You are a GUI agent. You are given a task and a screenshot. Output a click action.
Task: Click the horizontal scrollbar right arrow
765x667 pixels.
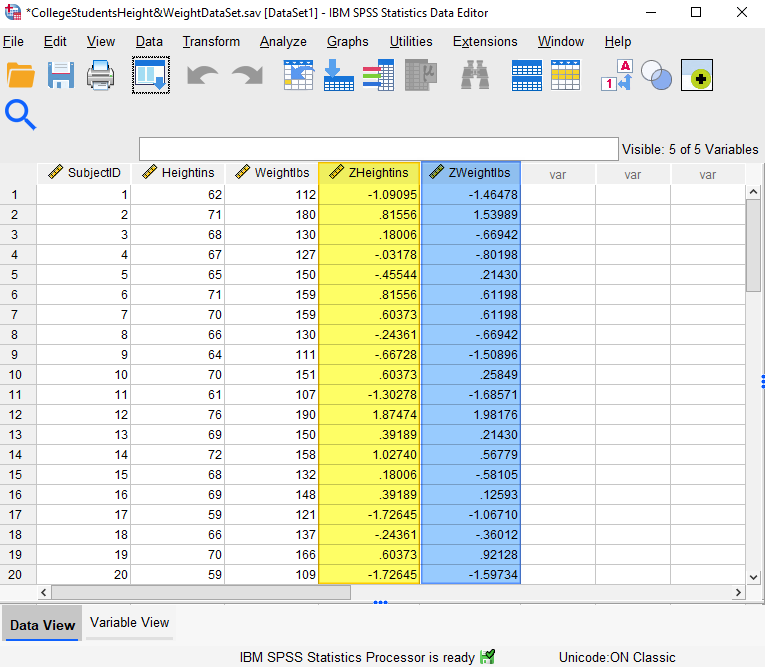click(x=738, y=592)
